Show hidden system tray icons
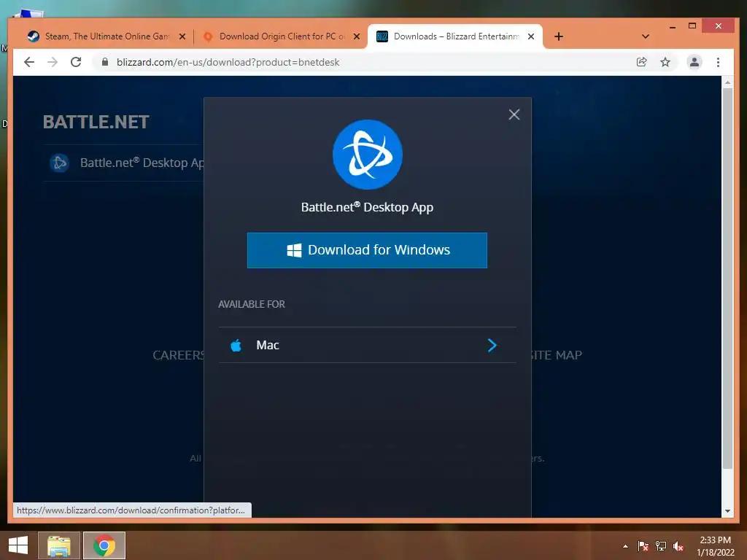Viewport: 747px width, 560px height. (x=625, y=546)
